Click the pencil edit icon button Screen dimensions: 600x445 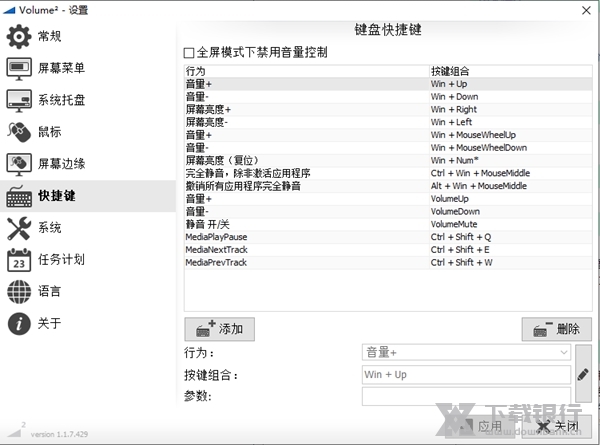coord(583,374)
